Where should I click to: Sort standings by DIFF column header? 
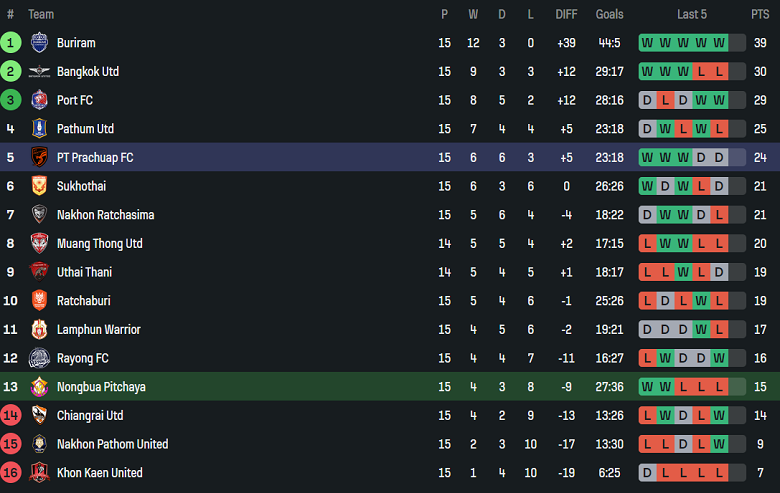coord(566,14)
